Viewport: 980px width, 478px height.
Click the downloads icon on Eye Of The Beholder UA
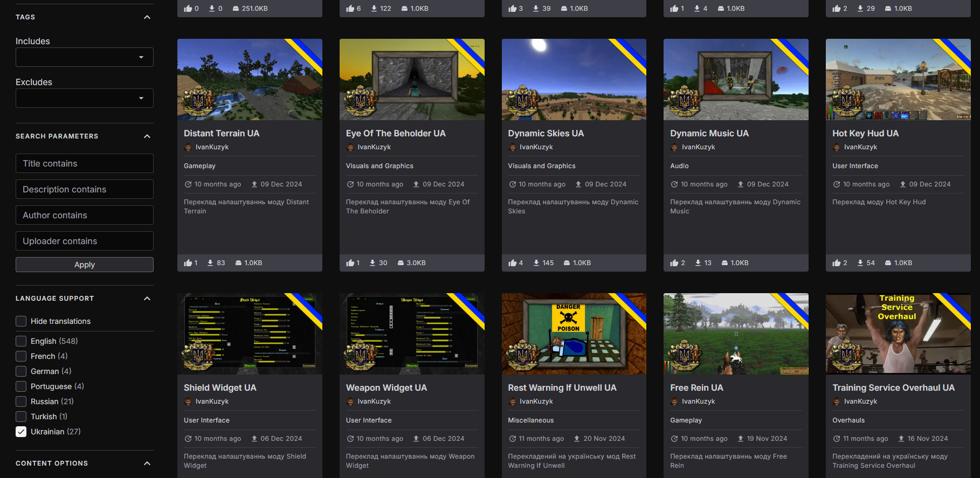point(372,263)
